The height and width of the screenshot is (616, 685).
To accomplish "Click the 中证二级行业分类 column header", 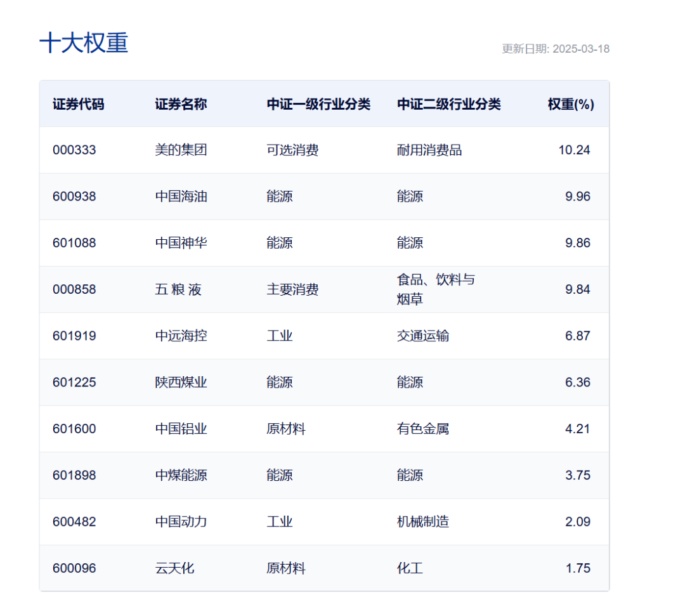I will coord(448,104).
